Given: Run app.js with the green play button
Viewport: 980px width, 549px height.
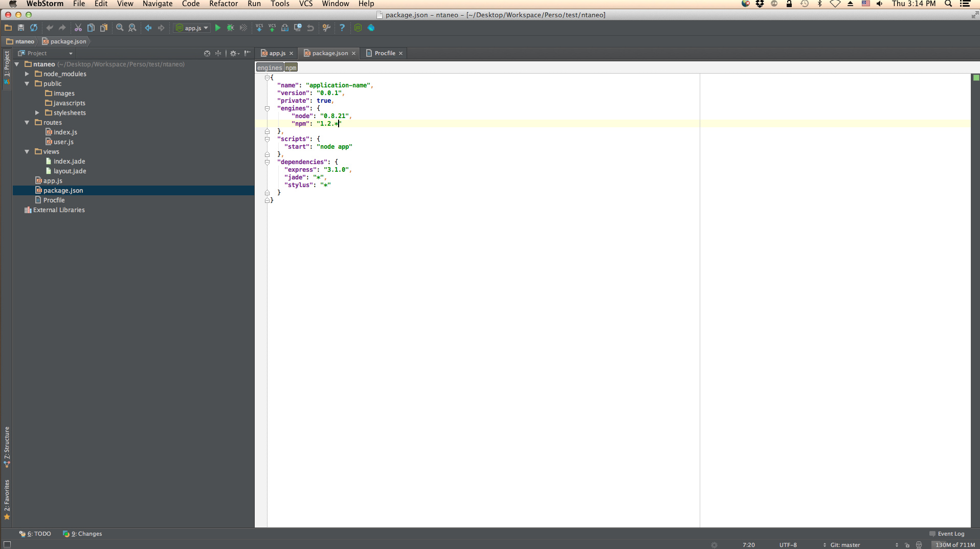Looking at the screenshot, I should [x=218, y=28].
